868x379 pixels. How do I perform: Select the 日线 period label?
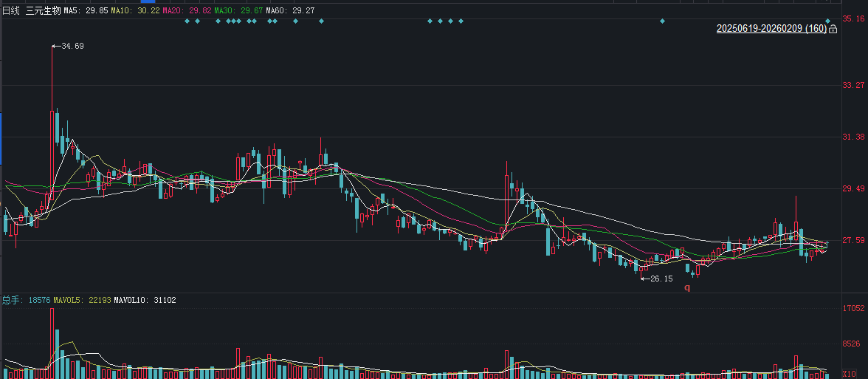point(11,11)
